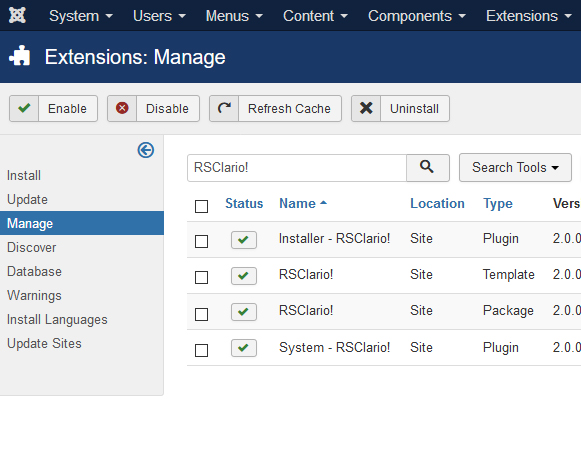Screen dimensions: 581x462
Task: Click the Joomla logo icon
Action: click(x=17, y=15)
